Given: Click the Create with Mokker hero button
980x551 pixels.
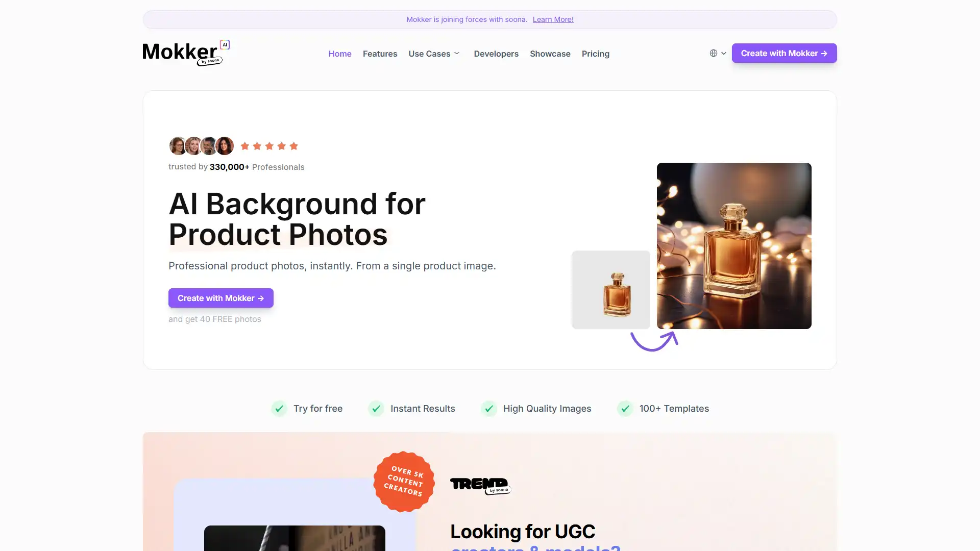Looking at the screenshot, I should pyautogui.click(x=221, y=298).
